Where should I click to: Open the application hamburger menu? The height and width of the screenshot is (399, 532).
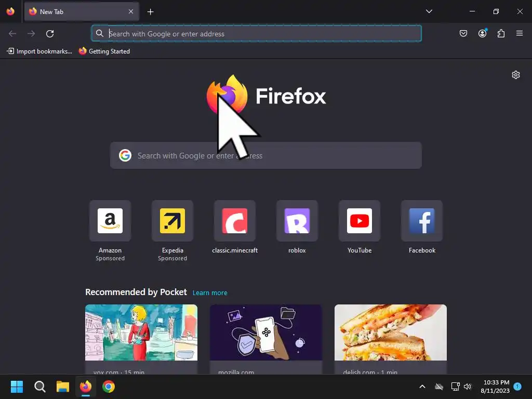pyautogui.click(x=519, y=33)
